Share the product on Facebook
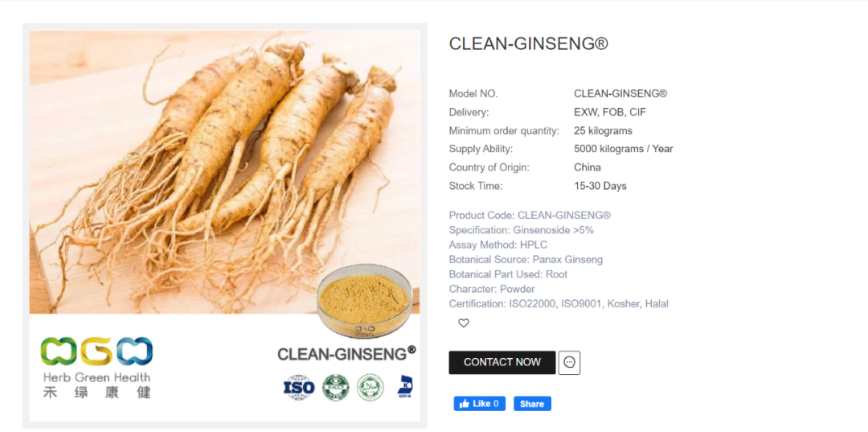This screenshot has width=868, height=432. click(532, 404)
